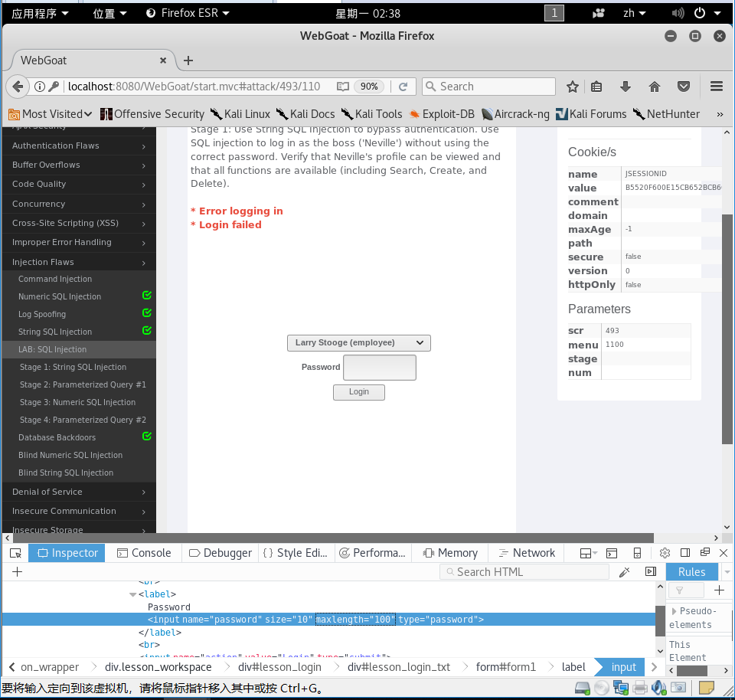This screenshot has width=735, height=700.
Task: Add new node plus icon in inspector
Action: [x=18, y=572]
